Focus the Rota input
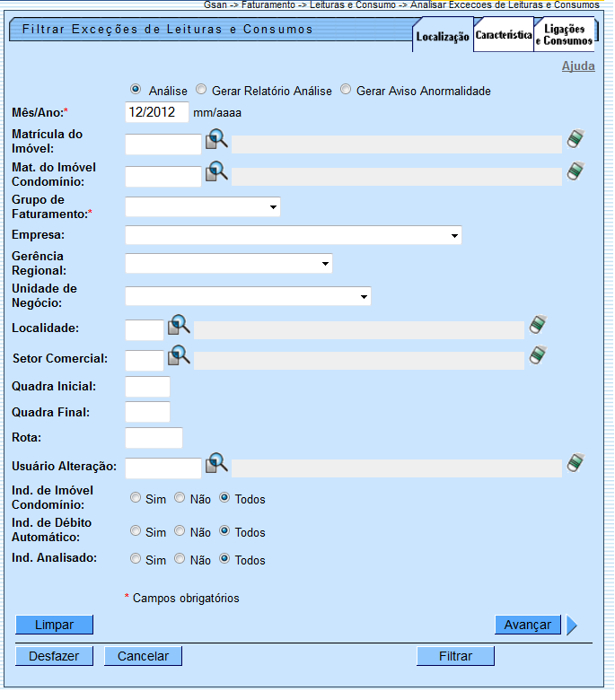Image resolution: width=615 pixels, height=700 pixels. point(154,438)
